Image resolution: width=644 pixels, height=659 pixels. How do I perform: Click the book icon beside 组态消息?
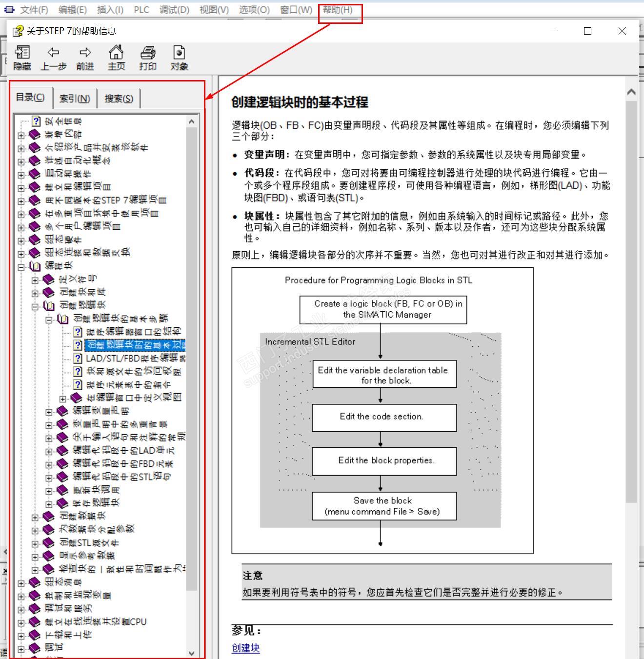click(35, 582)
